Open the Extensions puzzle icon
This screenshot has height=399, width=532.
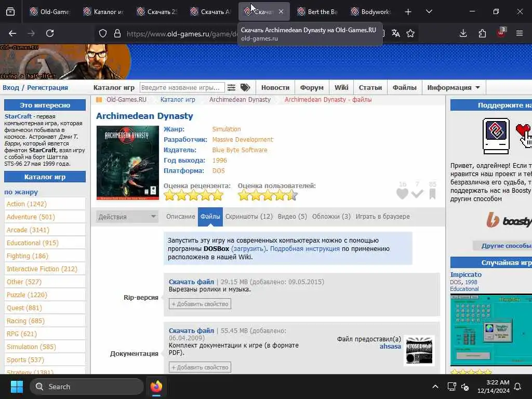pos(482,33)
